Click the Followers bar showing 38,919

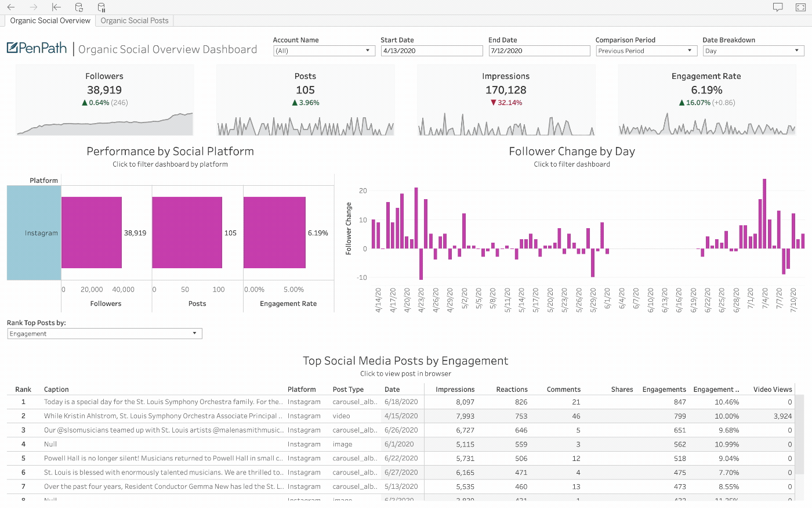point(92,232)
